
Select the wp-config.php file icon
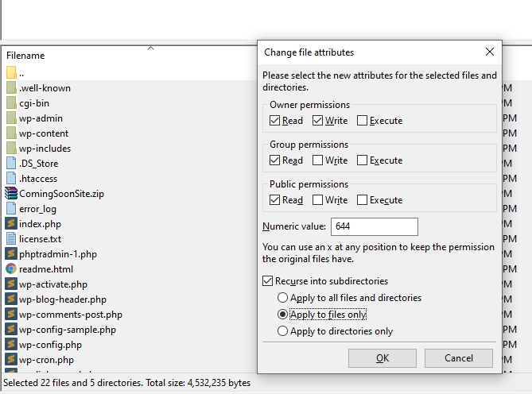coord(11,344)
